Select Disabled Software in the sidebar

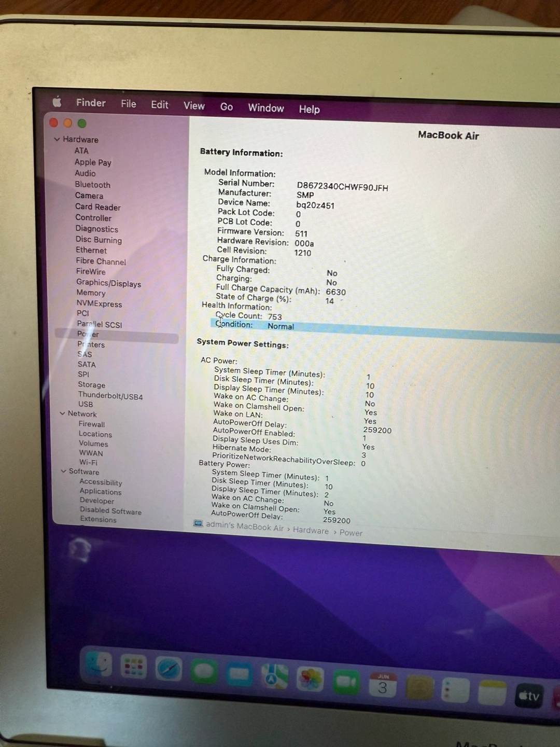pos(110,510)
